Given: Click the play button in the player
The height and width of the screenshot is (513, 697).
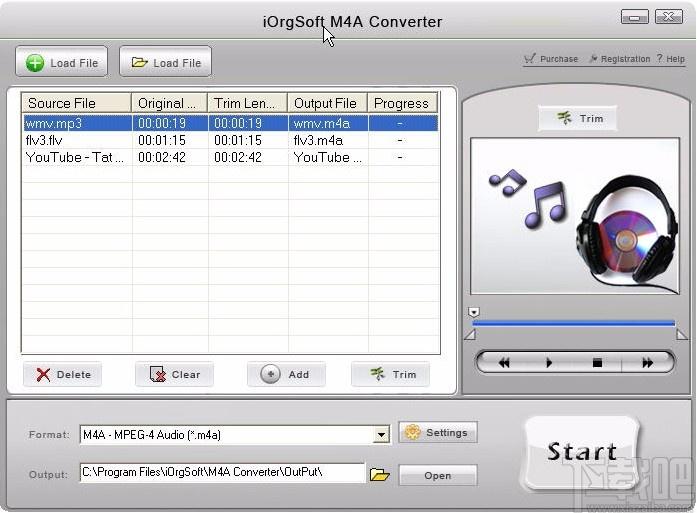Looking at the screenshot, I should click(x=549, y=363).
